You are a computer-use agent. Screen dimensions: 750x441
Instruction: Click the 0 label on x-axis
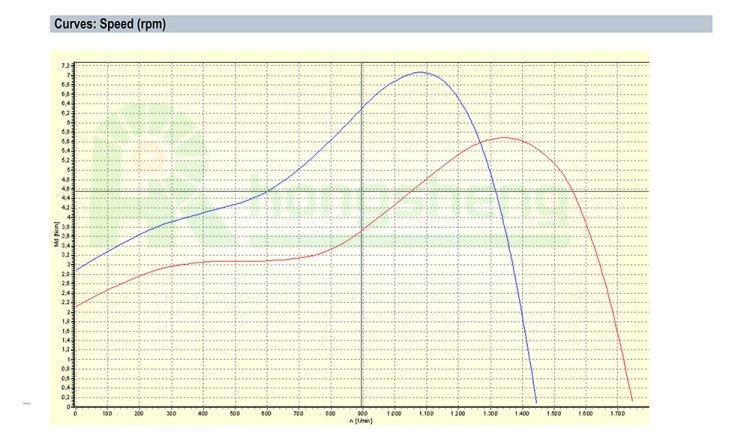pyautogui.click(x=76, y=413)
